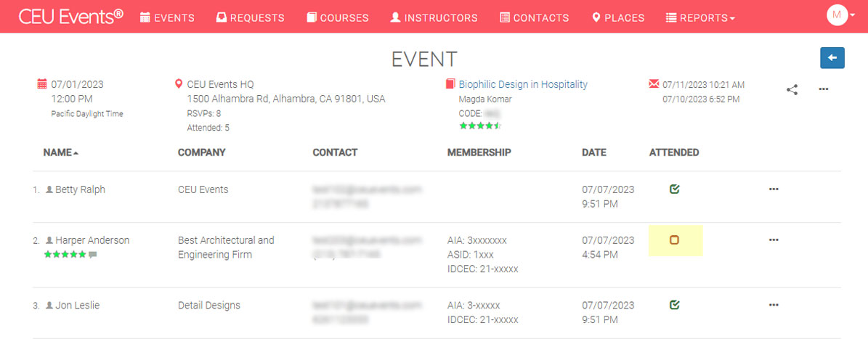Uncheck attended for Betty Ralph
Screen dimensions: 868x339
pos(674,189)
